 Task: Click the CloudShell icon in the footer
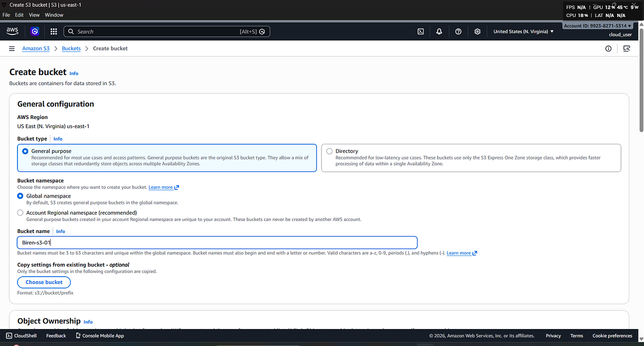9,336
